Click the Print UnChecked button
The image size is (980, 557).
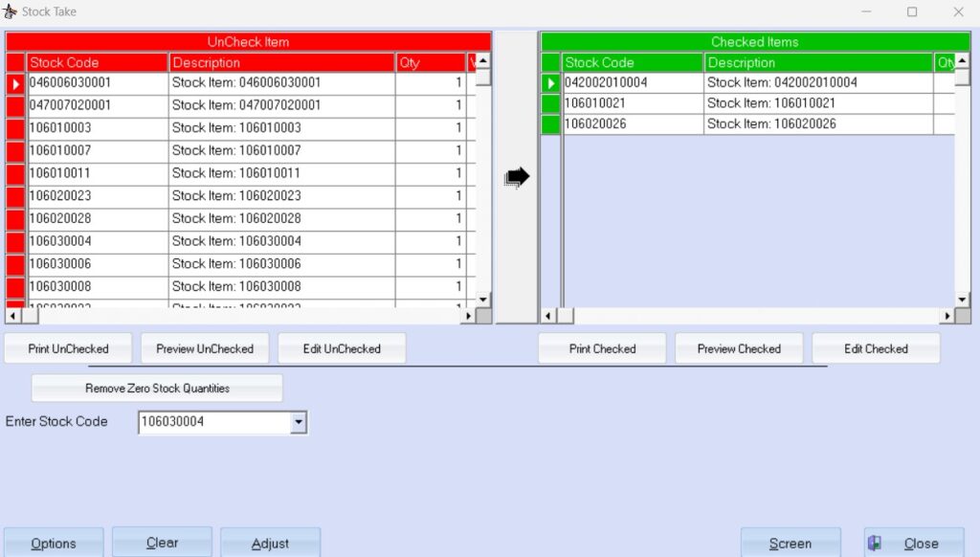tap(67, 347)
